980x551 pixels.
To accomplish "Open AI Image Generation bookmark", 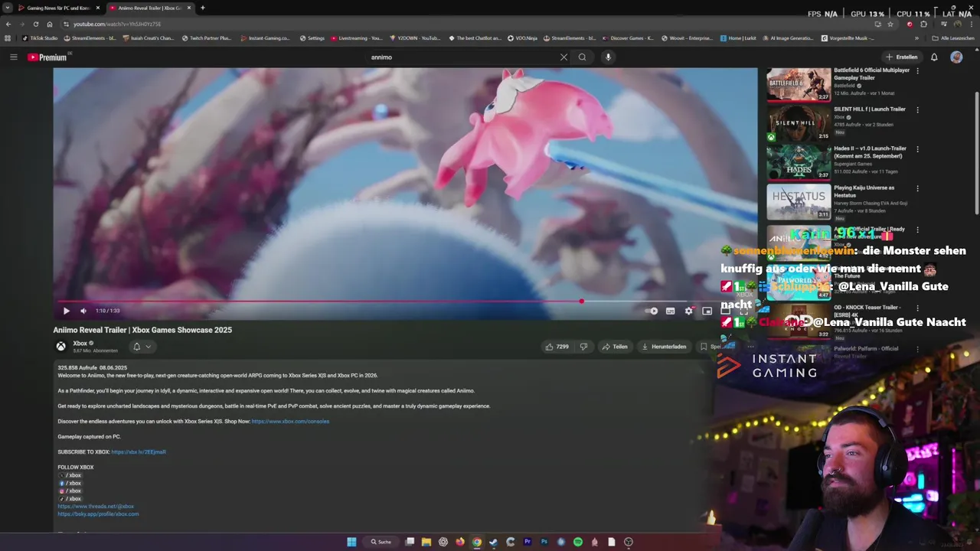I will coord(788,37).
